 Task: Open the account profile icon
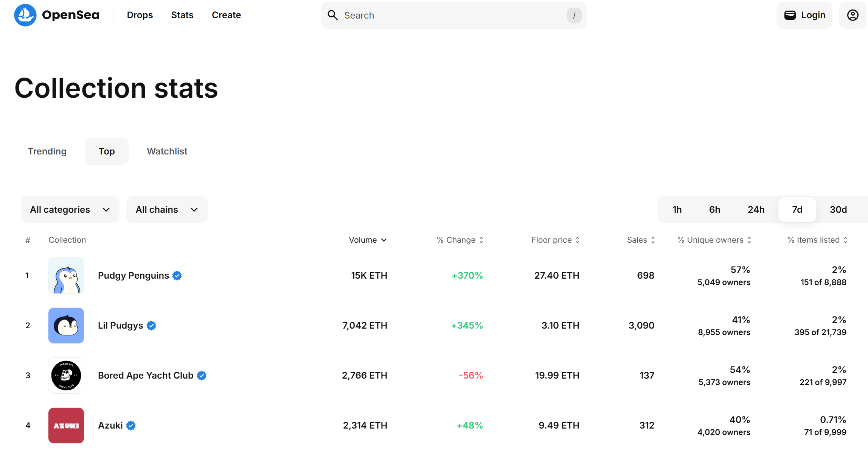[x=852, y=15]
